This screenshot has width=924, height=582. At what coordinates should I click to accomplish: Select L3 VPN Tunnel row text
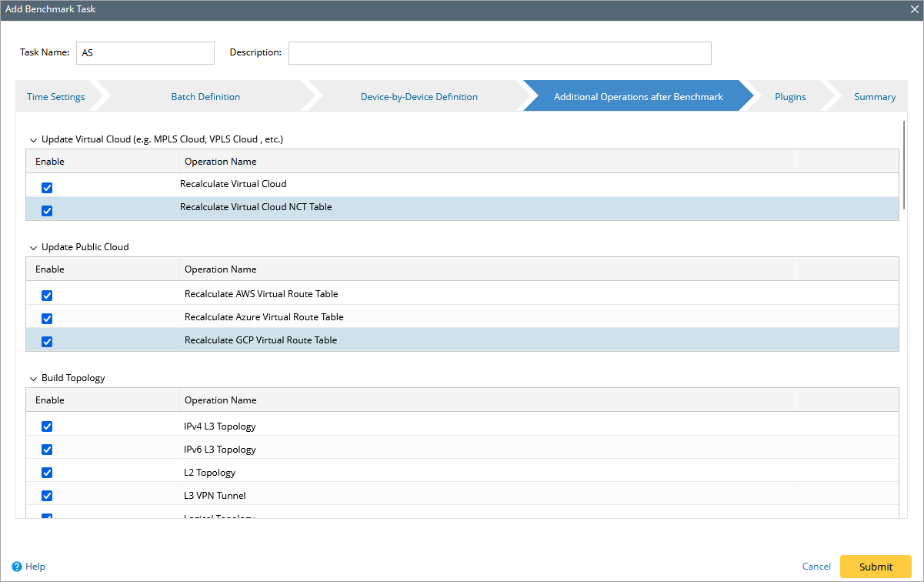point(215,496)
